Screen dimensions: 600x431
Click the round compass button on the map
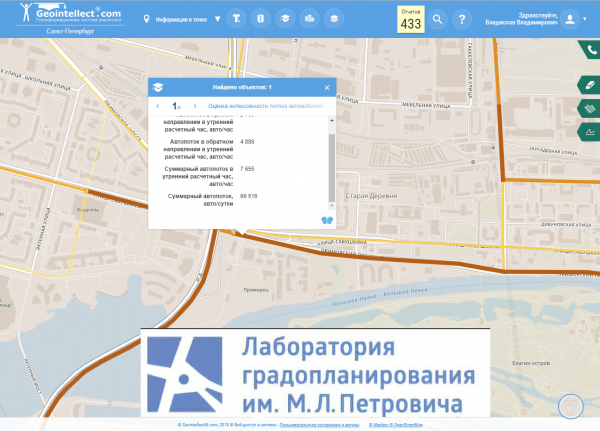pos(571,406)
